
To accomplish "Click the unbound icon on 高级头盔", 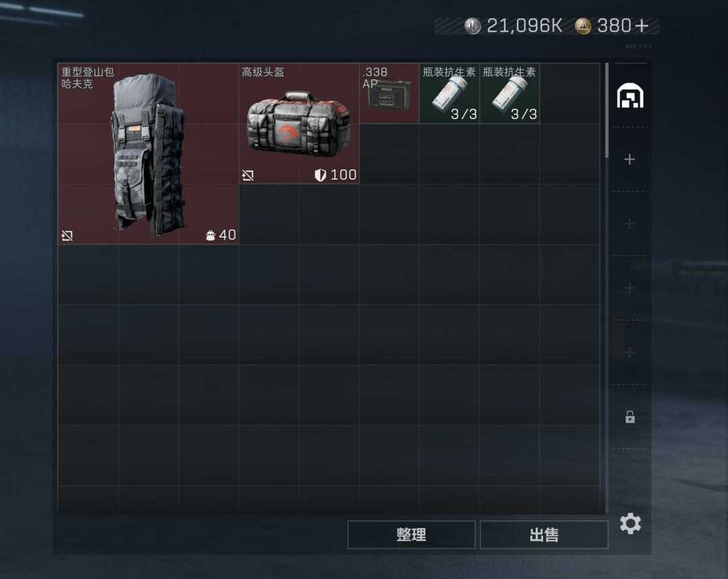I will (x=247, y=175).
